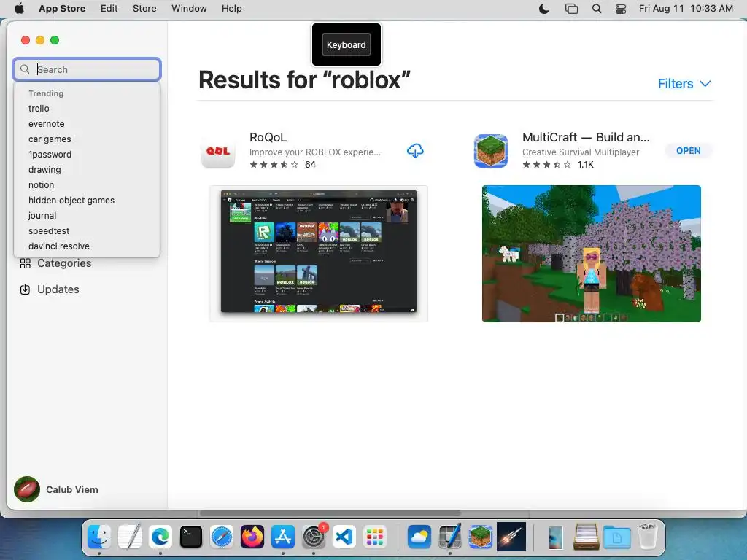Click the Categories grid icon in sidebar
The height and width of the screenshot is (560, 747).
[x=26, y=263]
